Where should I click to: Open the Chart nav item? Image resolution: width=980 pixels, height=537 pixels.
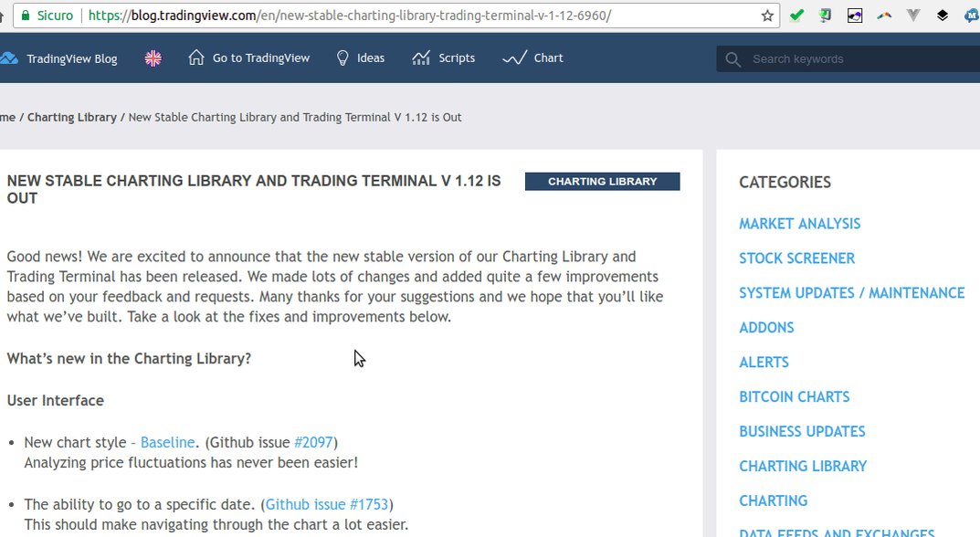(x=548, y=58)
